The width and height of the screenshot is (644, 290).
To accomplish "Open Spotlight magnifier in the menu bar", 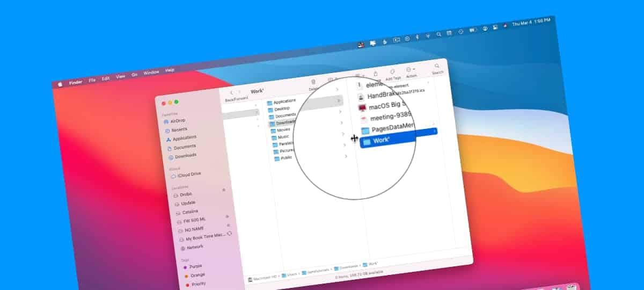I will coord(438,34).
